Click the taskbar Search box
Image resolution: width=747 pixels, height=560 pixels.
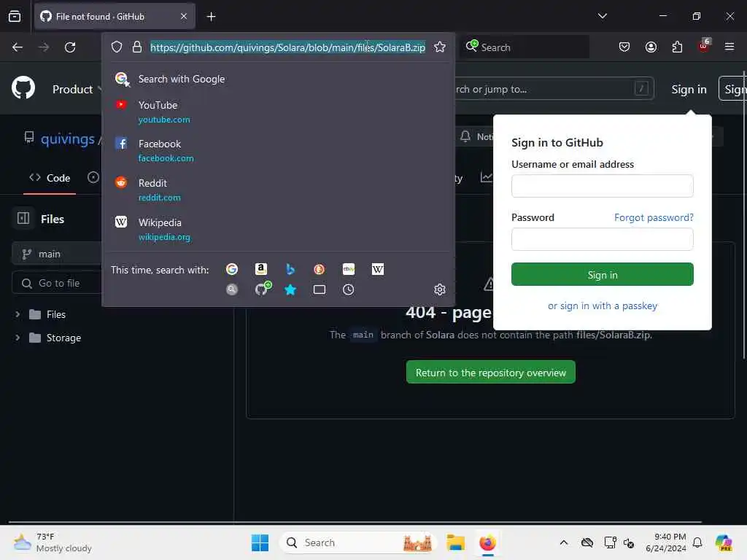click(357, 542)
